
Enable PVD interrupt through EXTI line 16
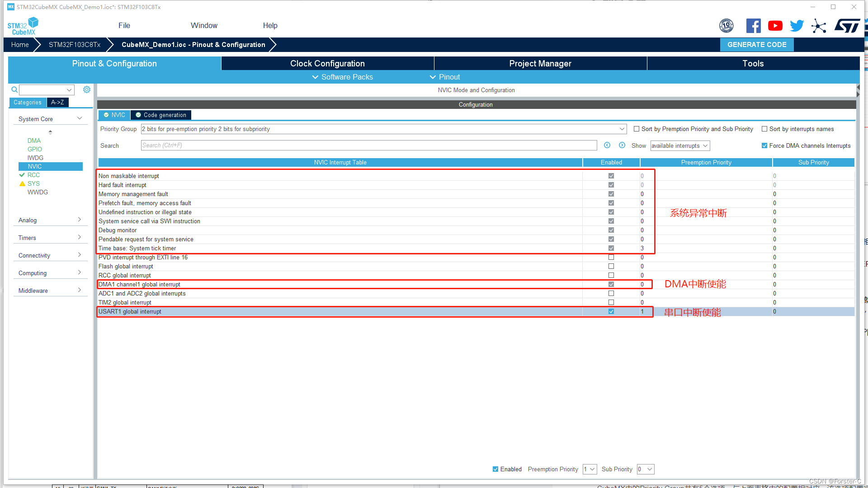611,257
